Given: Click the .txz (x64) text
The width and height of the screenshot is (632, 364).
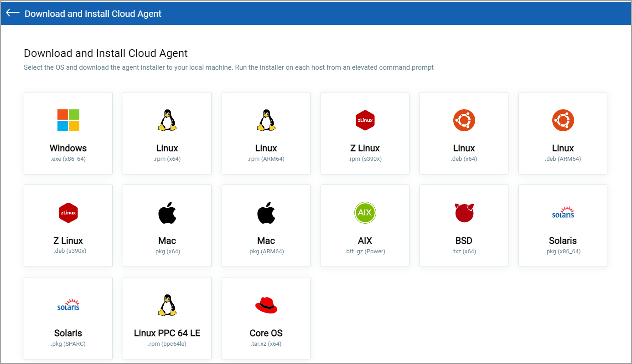Looking at the screenshot, I should point(464,251).
